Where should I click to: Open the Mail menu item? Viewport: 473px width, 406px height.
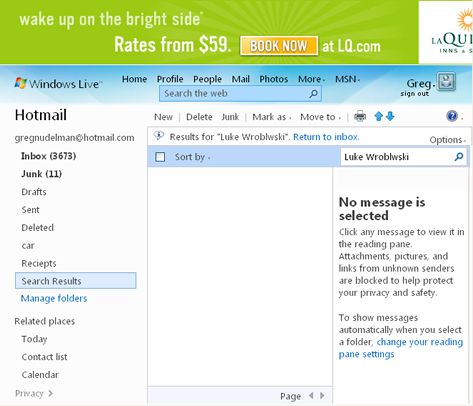point(241,79)
